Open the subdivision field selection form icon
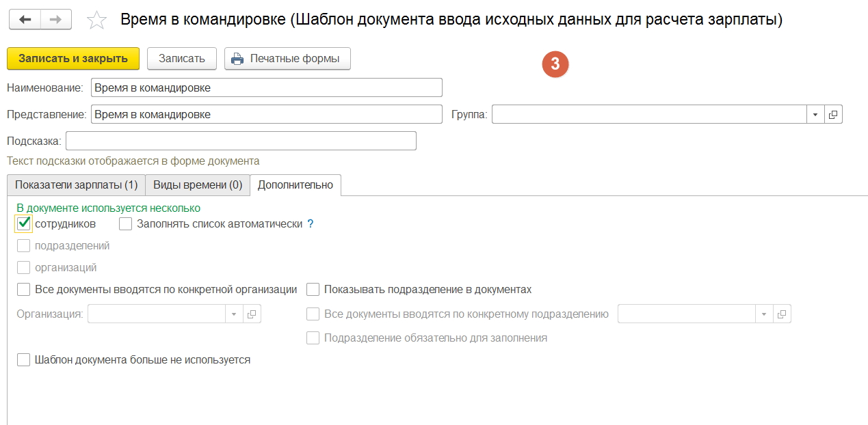 [782, 314]
